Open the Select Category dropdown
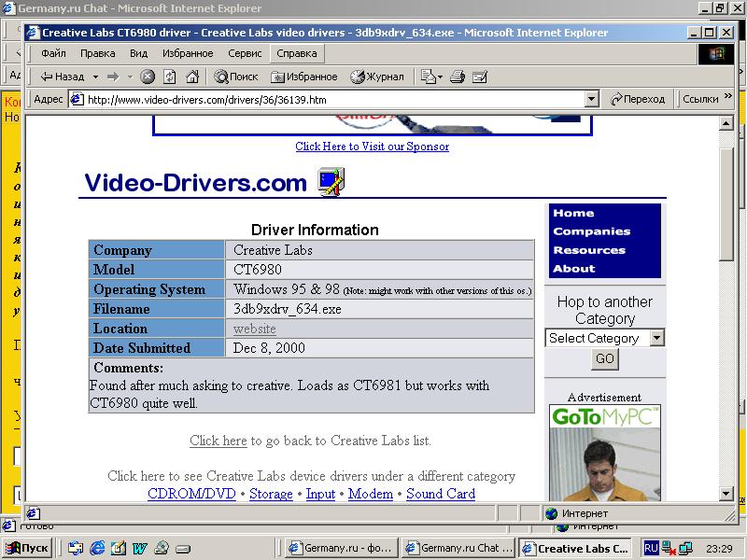 click(604, 338)
